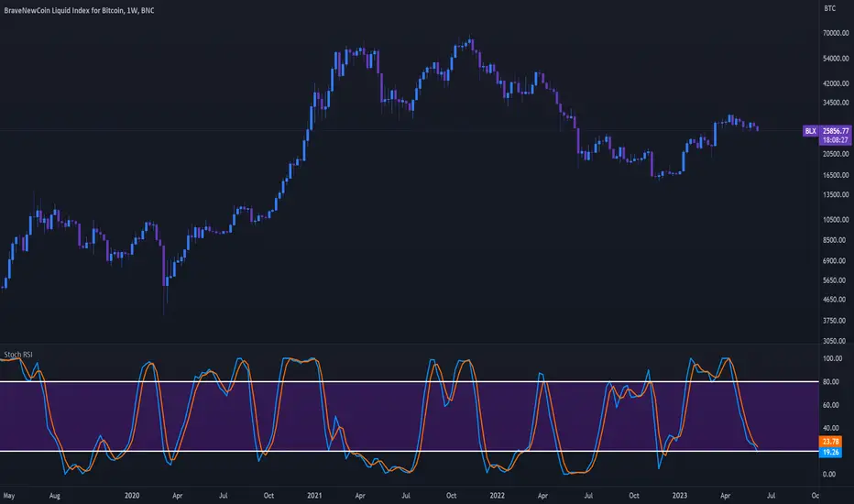Click the latest weekly candle on the chart
Screen dimensions: 854x504
pyautogui.click(x=757, y=128)
